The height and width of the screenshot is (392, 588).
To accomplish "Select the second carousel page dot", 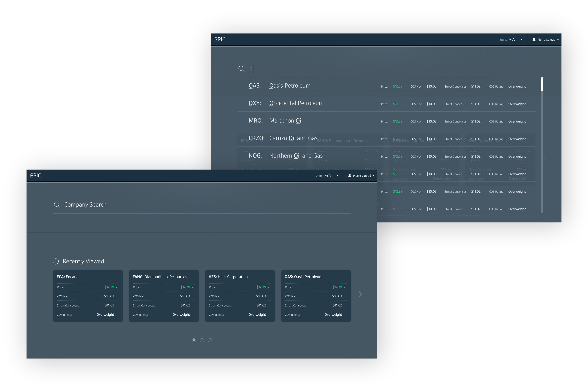I will click(202, 340).
